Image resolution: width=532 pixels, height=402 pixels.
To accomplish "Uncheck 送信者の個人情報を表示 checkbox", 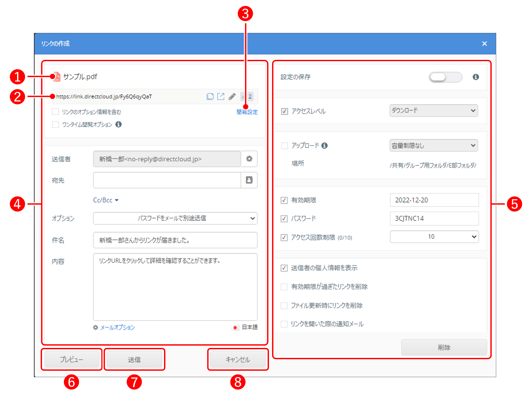I will coord(284,268).
